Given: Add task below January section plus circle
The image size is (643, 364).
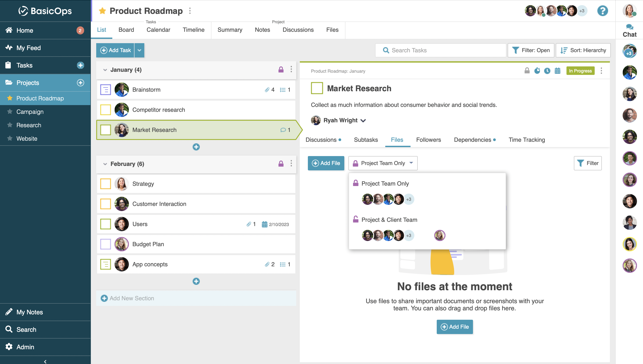Looking at the screenshot, I should tap(196, 147).
